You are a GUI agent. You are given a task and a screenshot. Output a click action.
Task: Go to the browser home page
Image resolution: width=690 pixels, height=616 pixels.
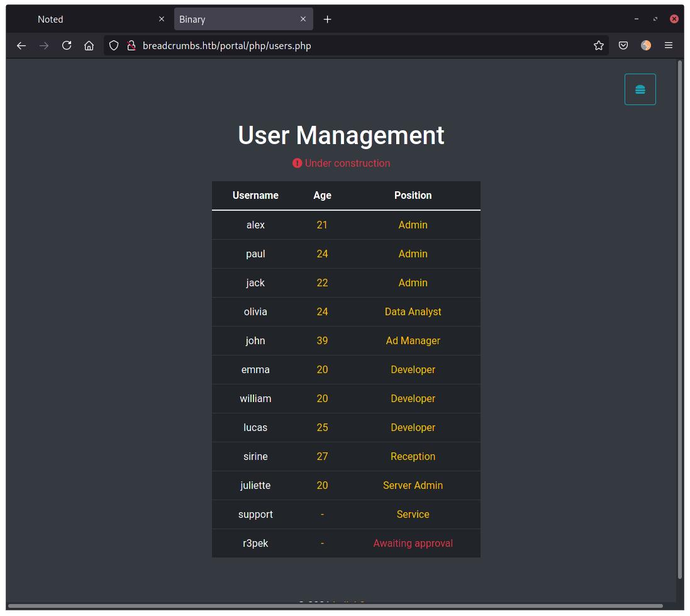tap(89, 45)
